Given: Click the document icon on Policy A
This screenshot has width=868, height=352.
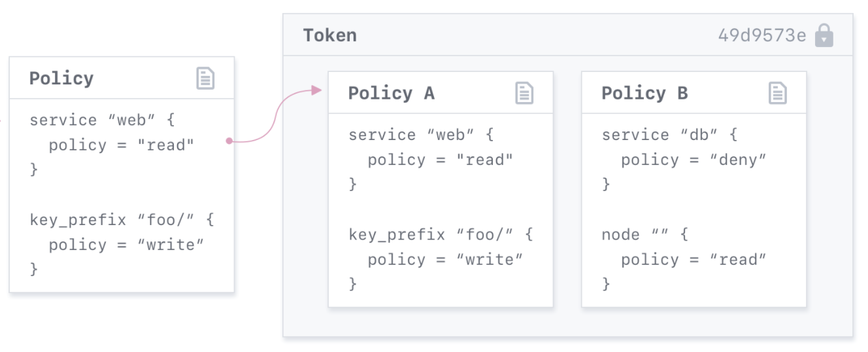Looking at the screenshot, I should coord(524,93).
